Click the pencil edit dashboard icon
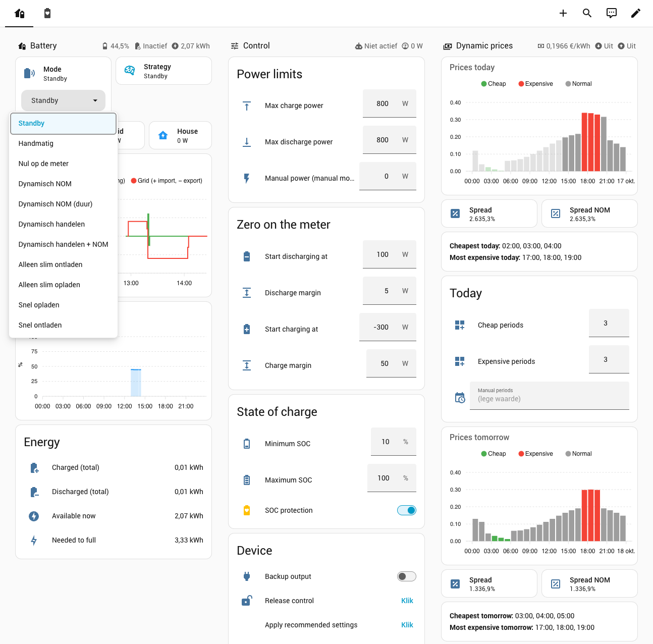This screenshot has width=653, height=644. tap(636, 13)
